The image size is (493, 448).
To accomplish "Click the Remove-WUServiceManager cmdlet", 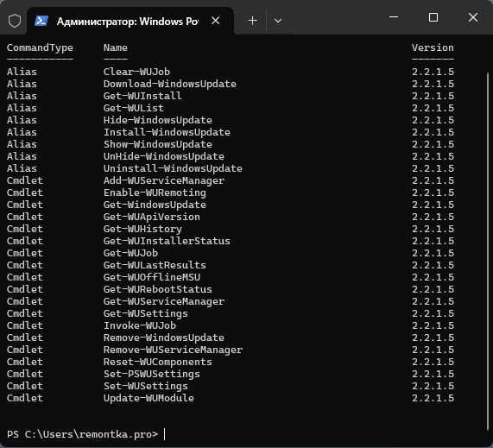I will 173,350.
